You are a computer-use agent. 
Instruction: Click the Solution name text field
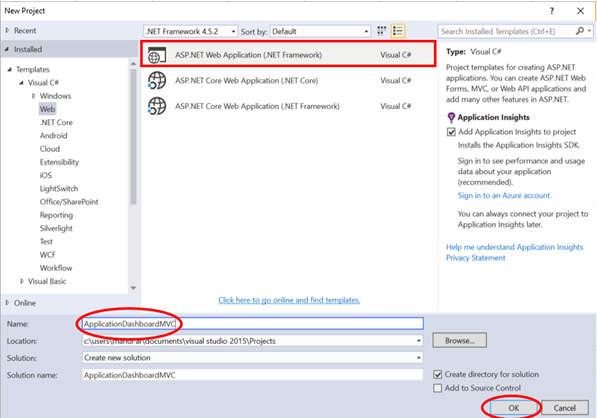[x=253, y=375]
